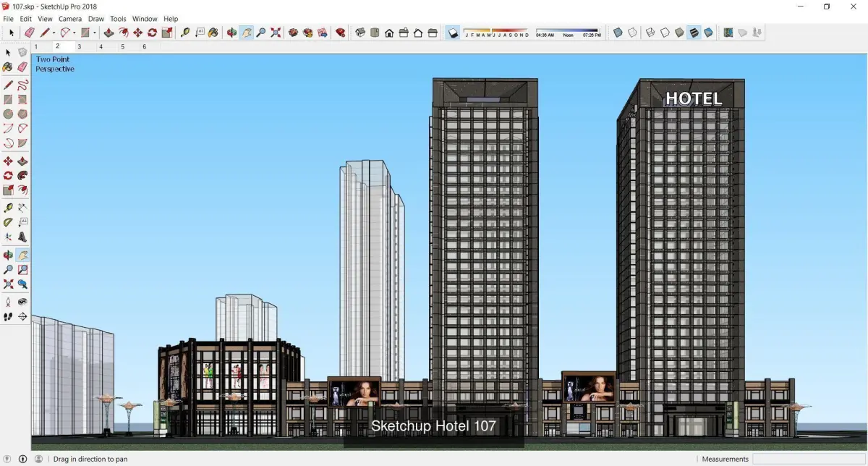868x466 pixels.
Task: Switch to scene tab 3
Action: click(x=80, y=46)
